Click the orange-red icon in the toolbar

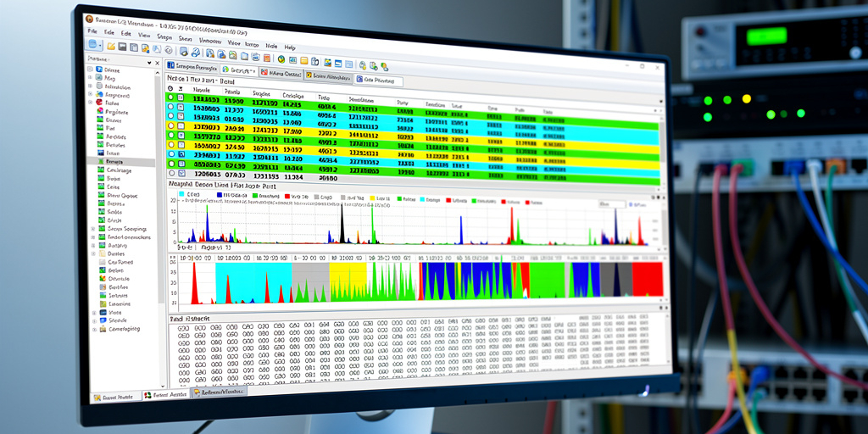coord(265,58)
